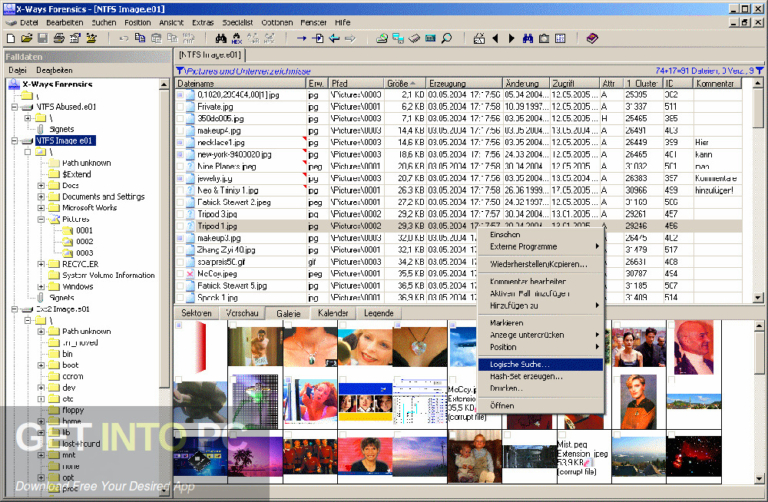
Task: Expand the RECYCLER folder node
Action: coord(41,264)
